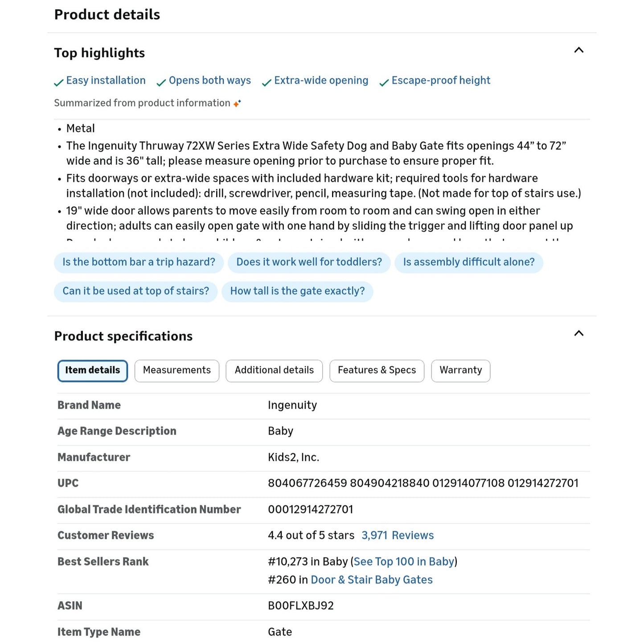Click the Easy installation highlight
This screenshot has width=644, height=644.
[x=106, y=81]
